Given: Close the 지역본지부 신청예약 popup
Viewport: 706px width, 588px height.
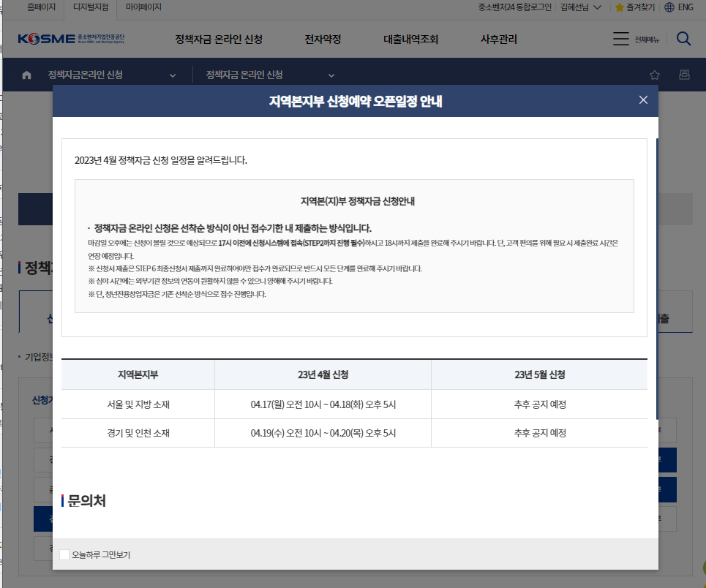Looking at the screenshot, I should coord(643,99).
